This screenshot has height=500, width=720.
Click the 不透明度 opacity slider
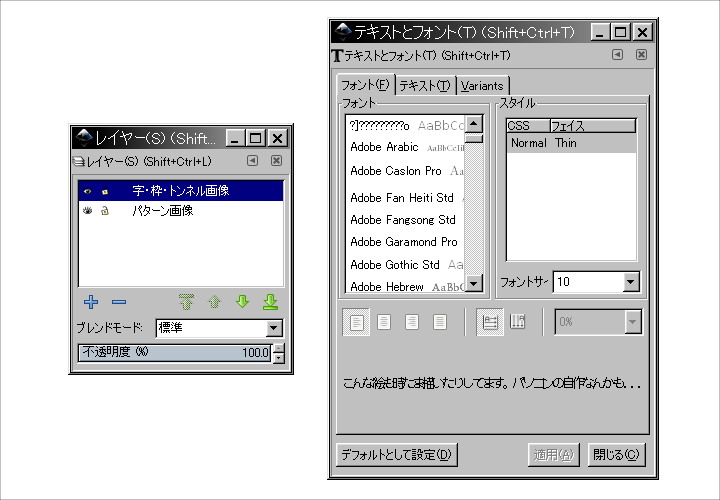pos(174,353)
